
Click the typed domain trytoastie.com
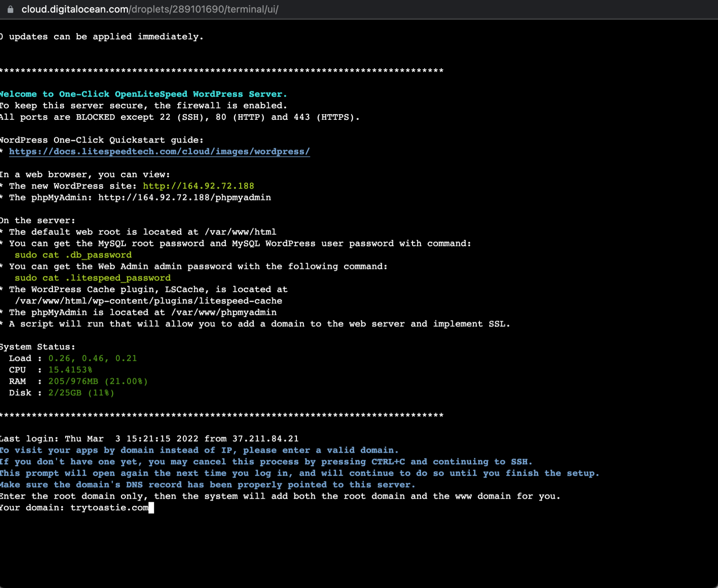109,508
